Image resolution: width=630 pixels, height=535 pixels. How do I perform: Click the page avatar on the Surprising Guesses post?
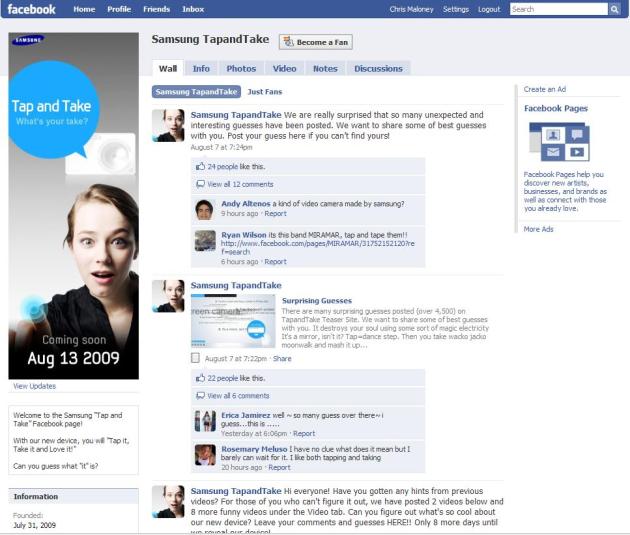click(168, 296)
